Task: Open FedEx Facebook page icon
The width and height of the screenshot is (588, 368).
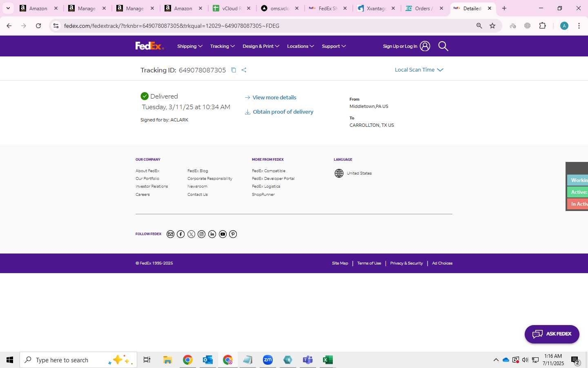Action: (x=181, y=234)
